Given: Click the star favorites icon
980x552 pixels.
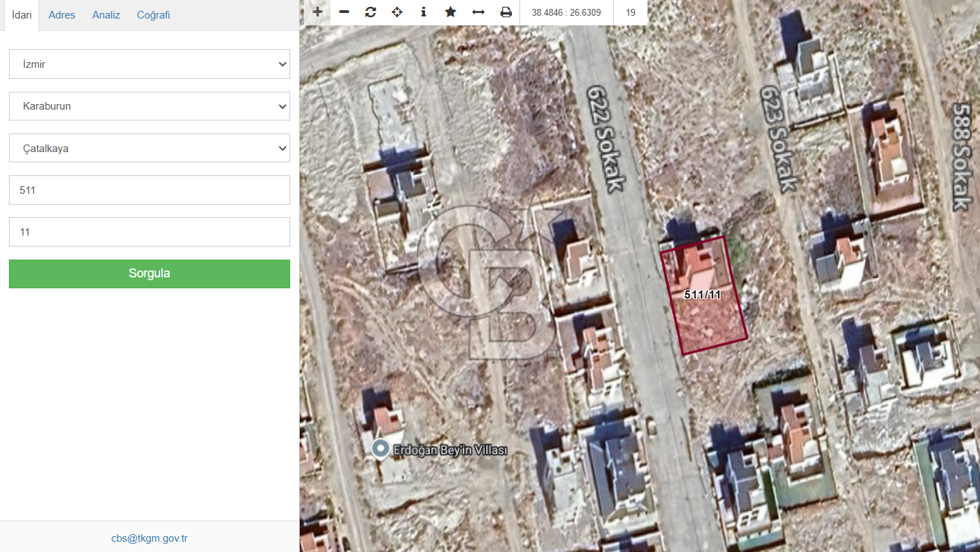Looking at the screenshot, I should coord(450,12).
